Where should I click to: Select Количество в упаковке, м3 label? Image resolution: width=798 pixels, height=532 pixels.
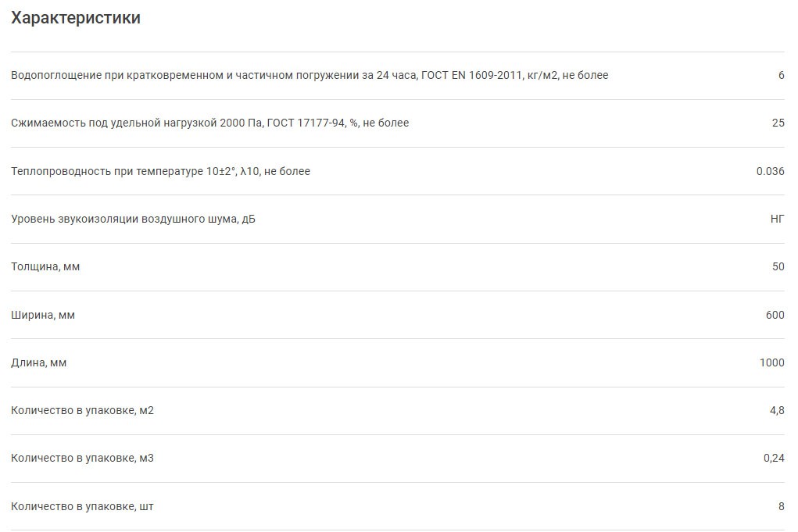point(82,459)
